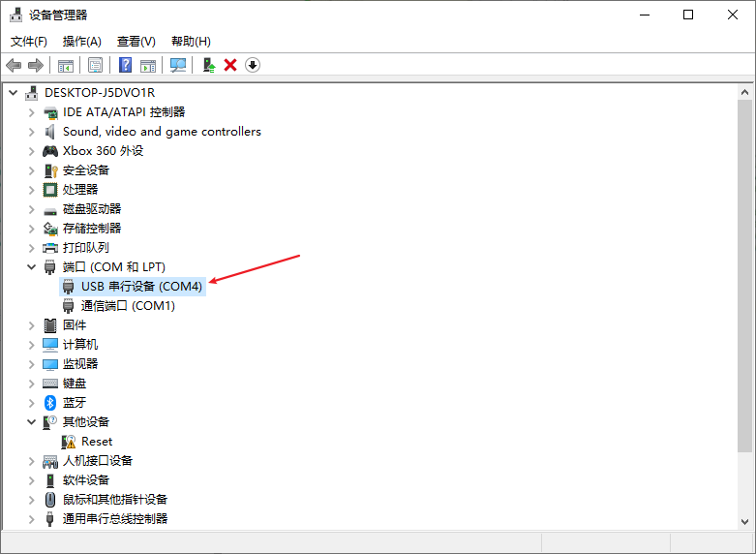Click the blue Help question mark icon
Image resolution: width=756 pixels, height=554 pixels.
point(126,65)
